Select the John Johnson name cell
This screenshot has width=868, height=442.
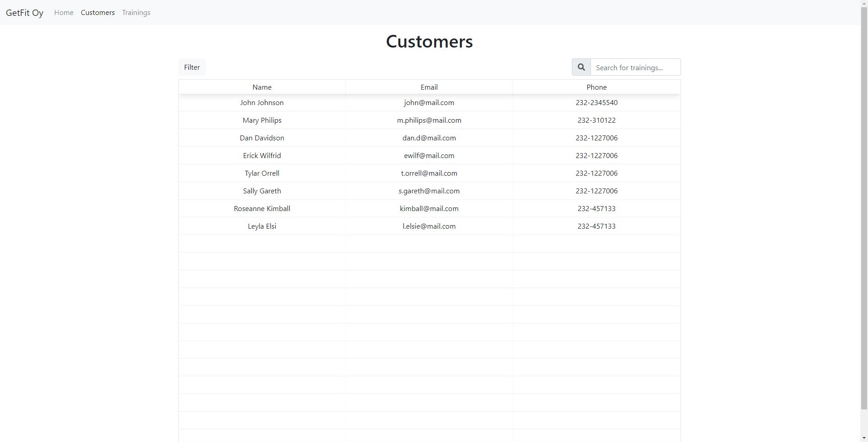[262, 103]
